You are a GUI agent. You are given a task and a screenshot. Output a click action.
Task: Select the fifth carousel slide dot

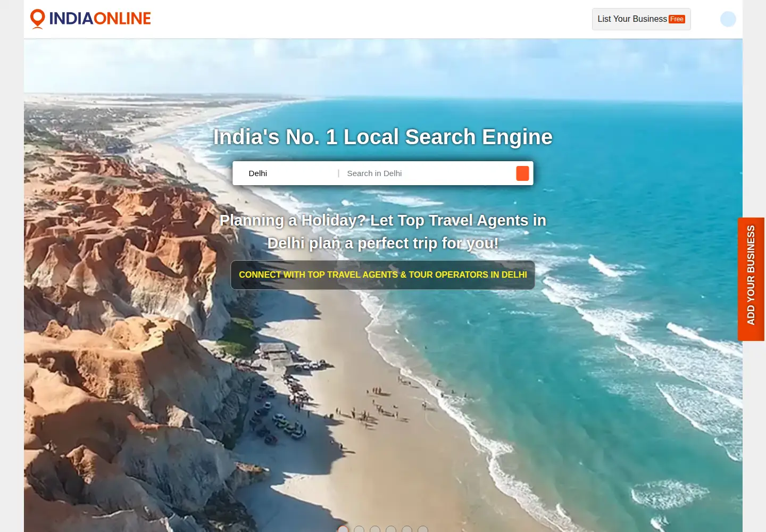pos(407,529)
